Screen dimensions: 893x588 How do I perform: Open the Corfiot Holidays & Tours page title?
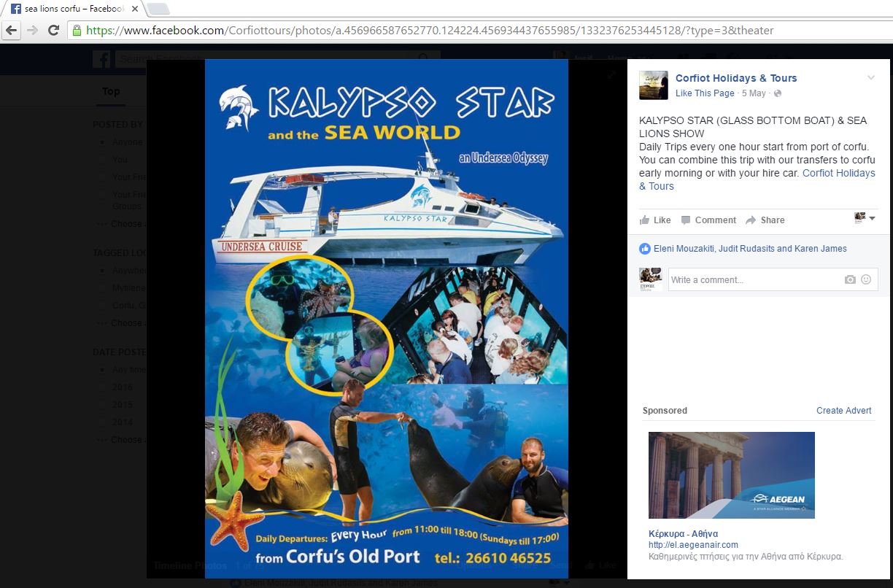tap(736, 78)
